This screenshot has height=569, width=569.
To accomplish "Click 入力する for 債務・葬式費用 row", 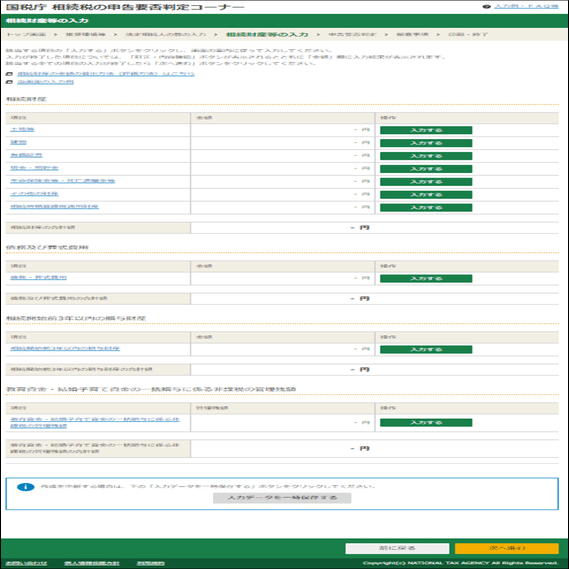I will [426, 278].
